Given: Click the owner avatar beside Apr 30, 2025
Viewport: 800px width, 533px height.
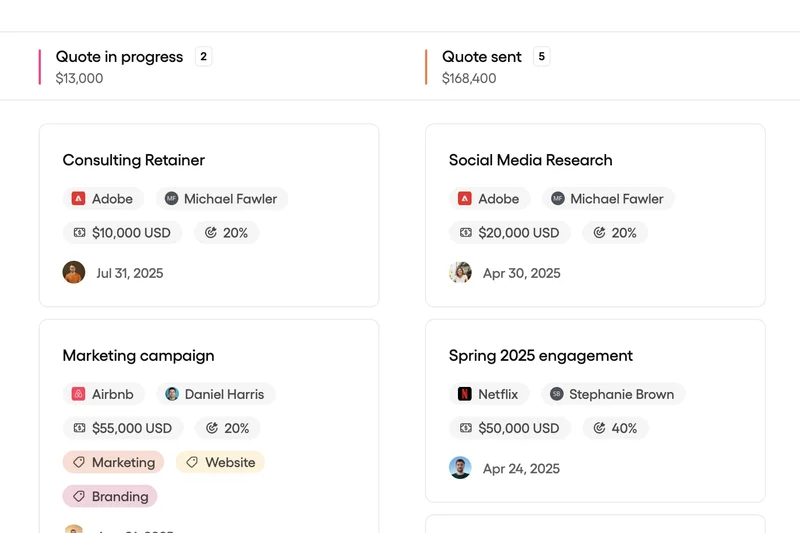Looking at the screenshot, I should click(460, 273).
